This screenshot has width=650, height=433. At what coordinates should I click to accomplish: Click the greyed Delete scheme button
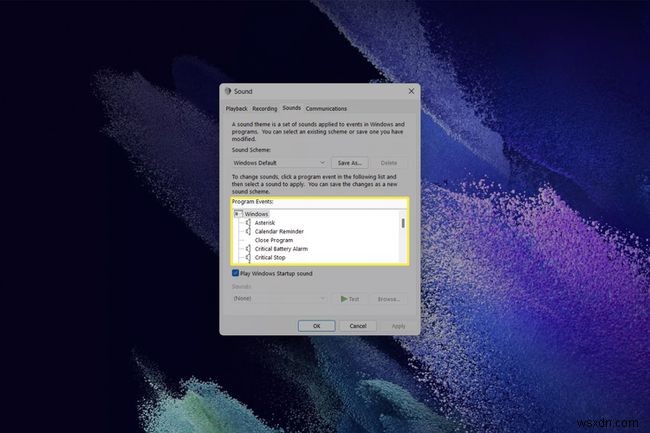click(388, 163)
